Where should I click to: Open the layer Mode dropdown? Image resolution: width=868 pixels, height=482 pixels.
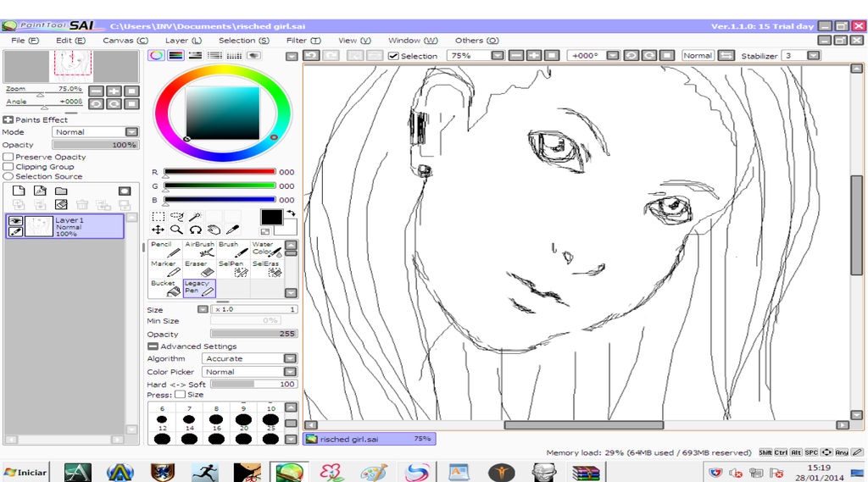(x=131, y=132)
